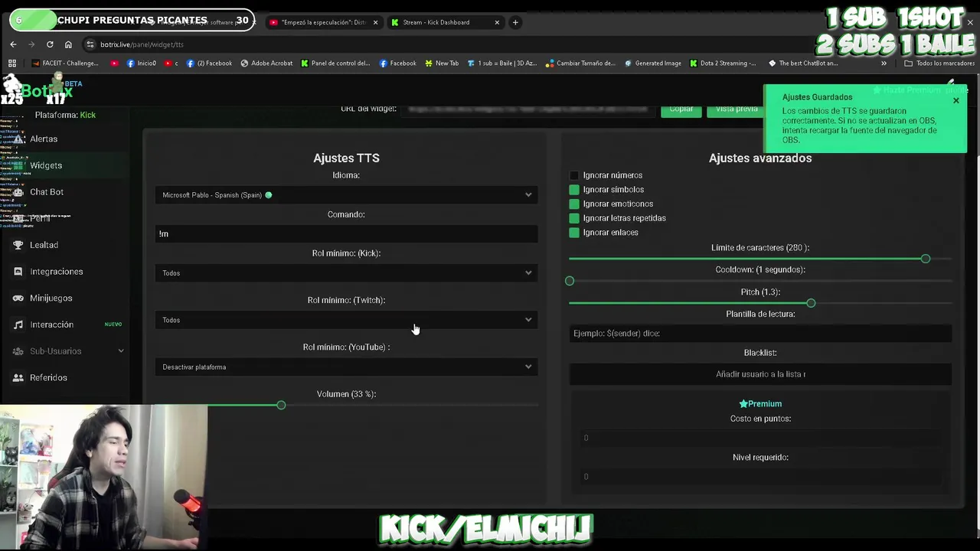Open the Lealtad sidebar section
Image resolution: width=980 pixels, height=551 pixels.
pyautogui.click(x=44, y=245)
